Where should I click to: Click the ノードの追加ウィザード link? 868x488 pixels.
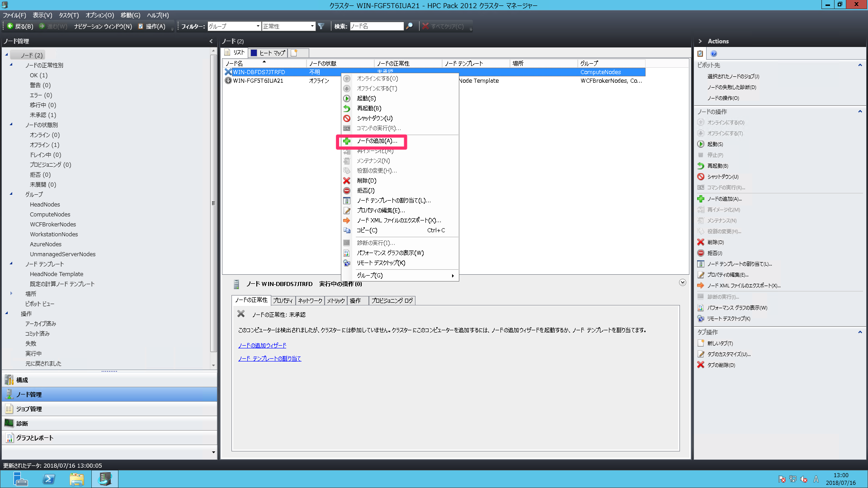(x=262, y=345)
